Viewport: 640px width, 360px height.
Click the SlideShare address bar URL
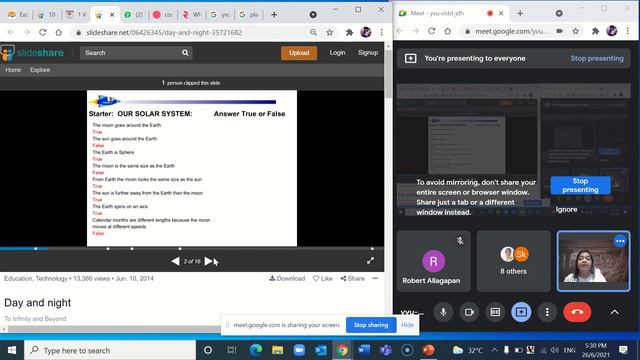pos(164,32)
